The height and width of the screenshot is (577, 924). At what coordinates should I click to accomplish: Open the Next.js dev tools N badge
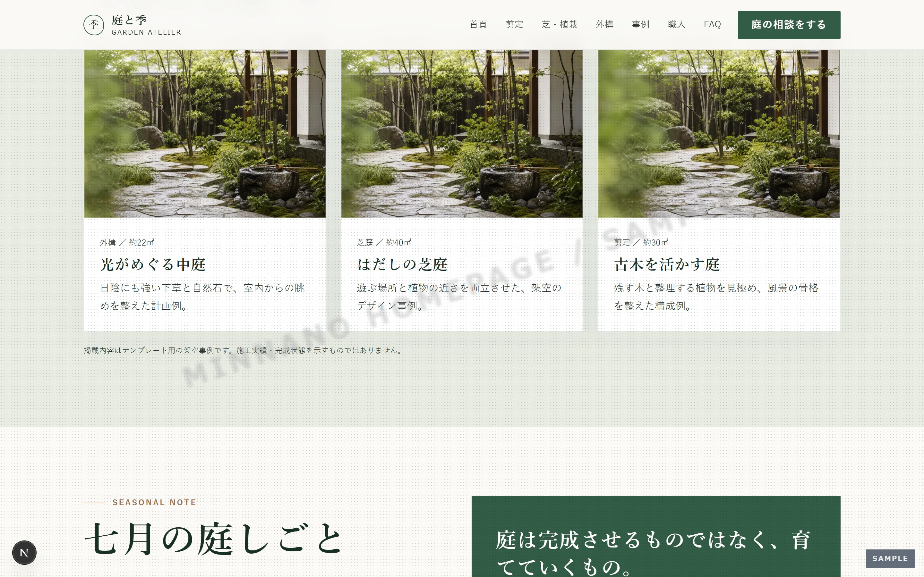click(x=24, y=552)
